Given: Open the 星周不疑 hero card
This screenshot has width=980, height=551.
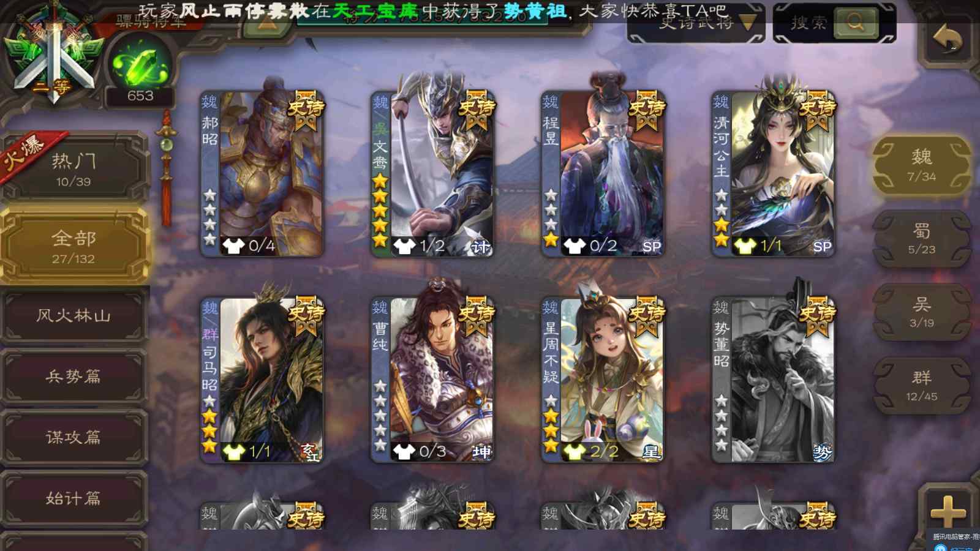Looking at the screenshot, I should (603, 380).
